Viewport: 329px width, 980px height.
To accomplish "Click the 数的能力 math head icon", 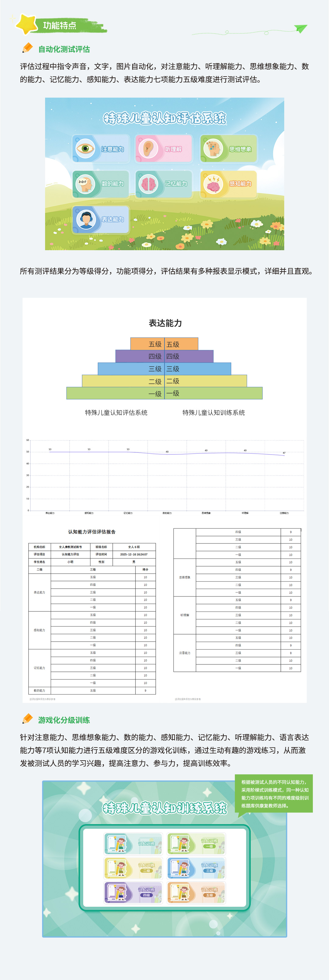I will (86, 183).
